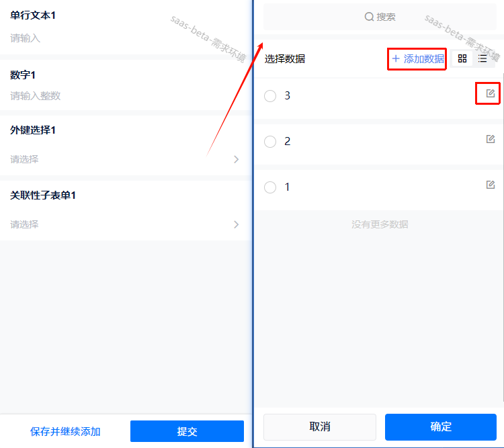Open the 外键选择1 selector chevron
Screen dimensions: 504x448
point(236,159)
